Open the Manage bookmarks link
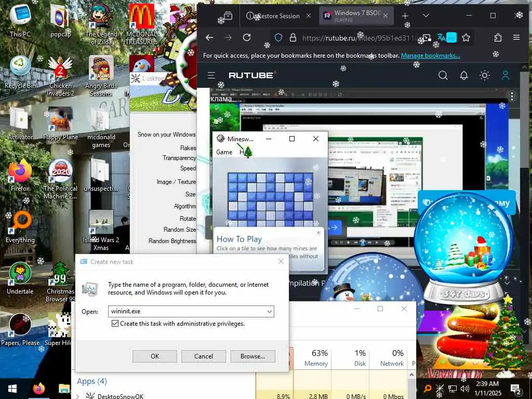The width and height of the screenshot is (532, 399). pyautogui.click(x=431, y=55)
